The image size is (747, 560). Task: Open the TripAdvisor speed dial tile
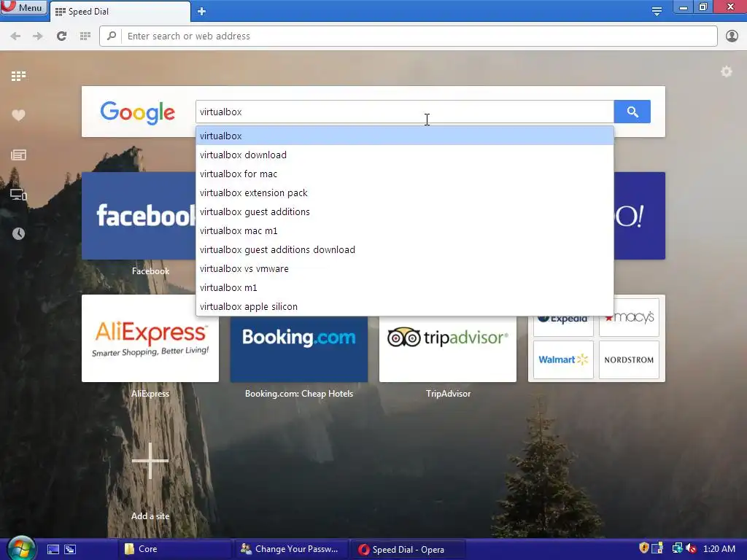(448, 349)
